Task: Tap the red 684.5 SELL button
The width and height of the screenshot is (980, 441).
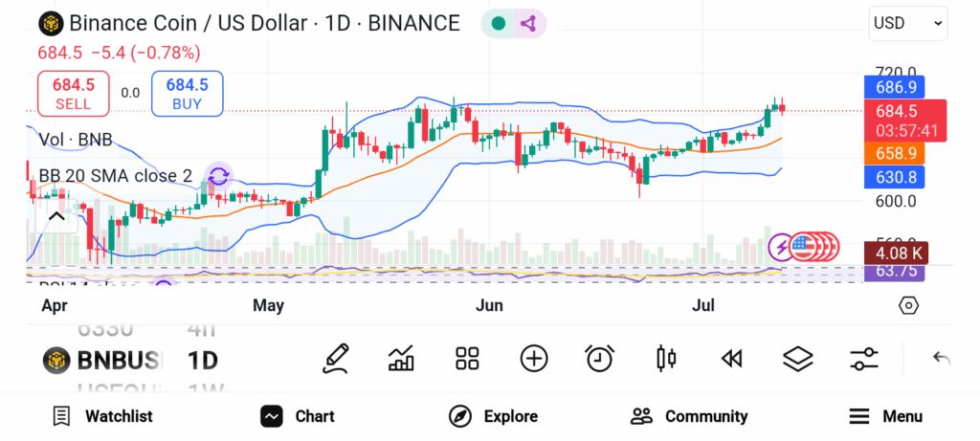Action: coord(74,94)
